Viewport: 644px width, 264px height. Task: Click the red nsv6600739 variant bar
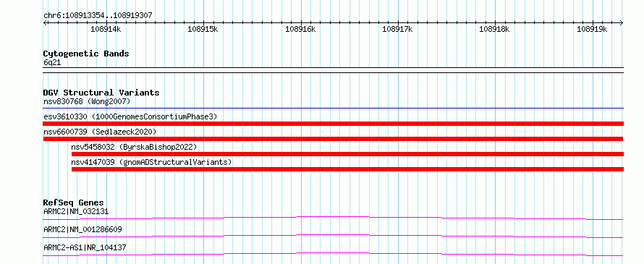(333, 139)
